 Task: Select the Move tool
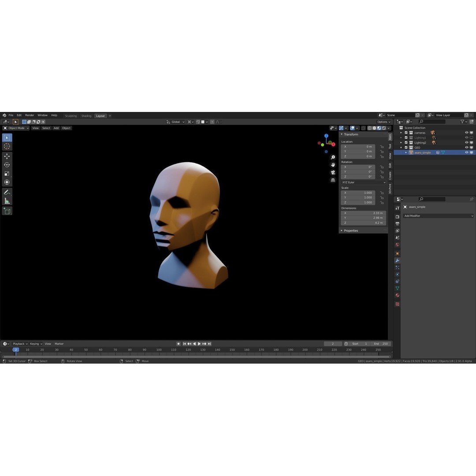(7, 156)
